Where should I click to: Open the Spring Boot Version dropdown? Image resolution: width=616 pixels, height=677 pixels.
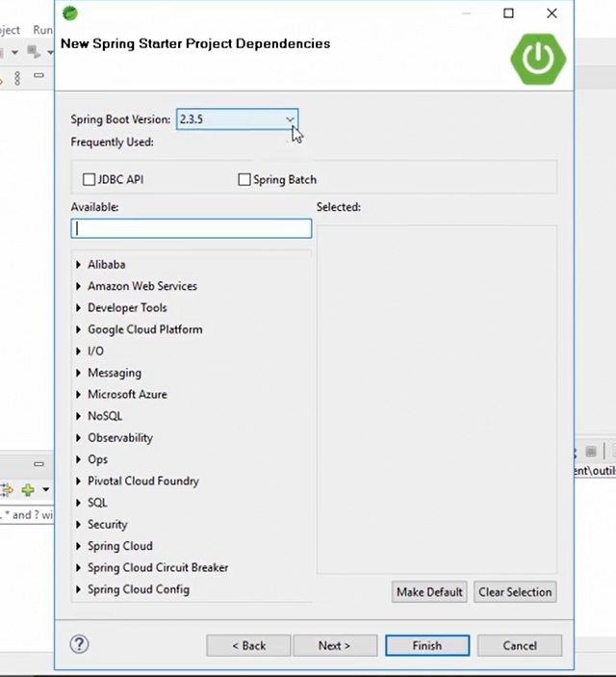coord(238,119)
